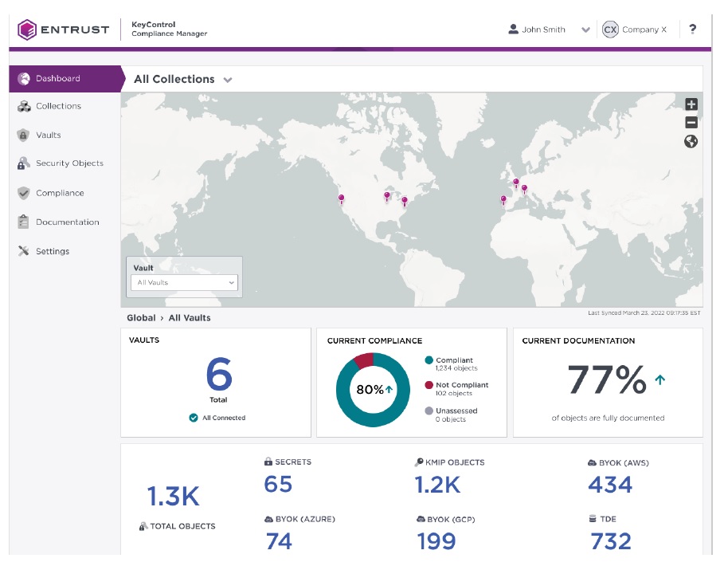Click the CX company badge icon

610,29
